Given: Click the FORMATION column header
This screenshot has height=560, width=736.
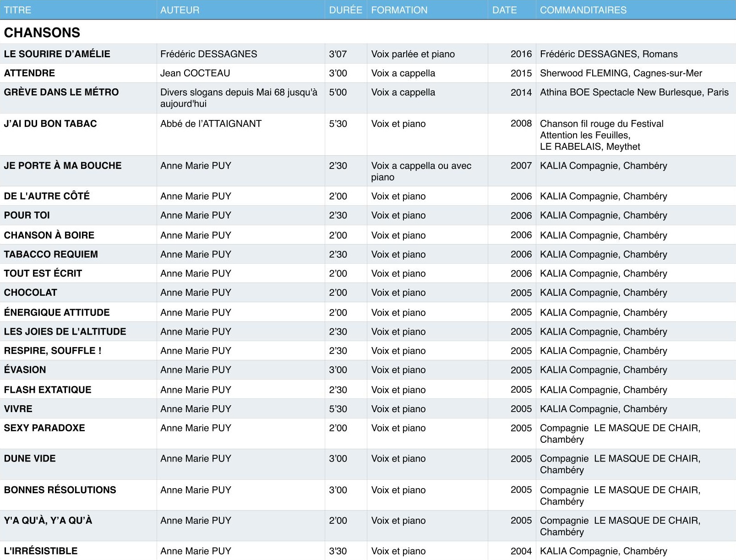Looking at the screenshot, I should (399, 10).
